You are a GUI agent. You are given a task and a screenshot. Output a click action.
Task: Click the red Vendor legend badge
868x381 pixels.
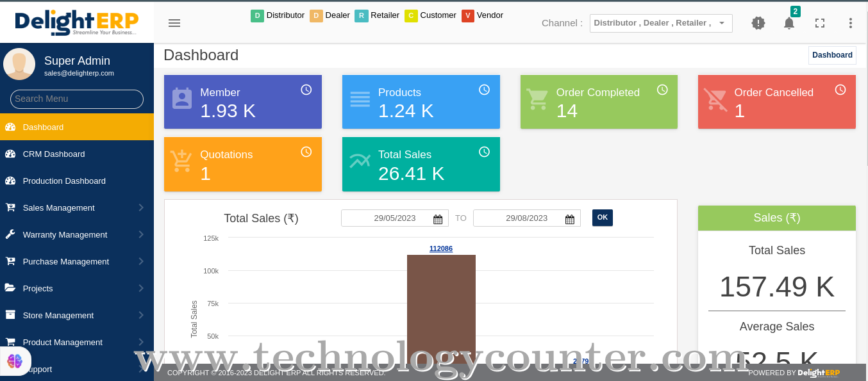pos(468,16)
